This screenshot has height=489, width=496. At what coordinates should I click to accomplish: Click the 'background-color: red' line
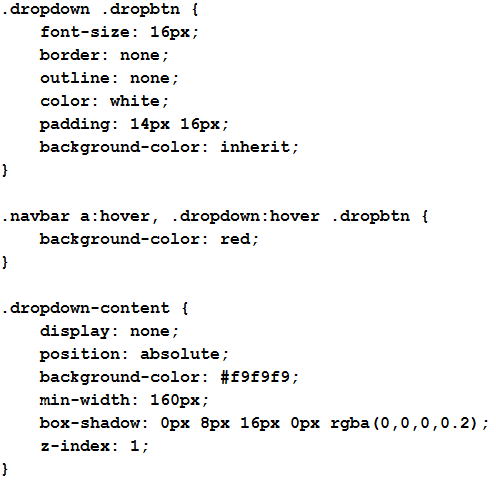tap(149, 239)
